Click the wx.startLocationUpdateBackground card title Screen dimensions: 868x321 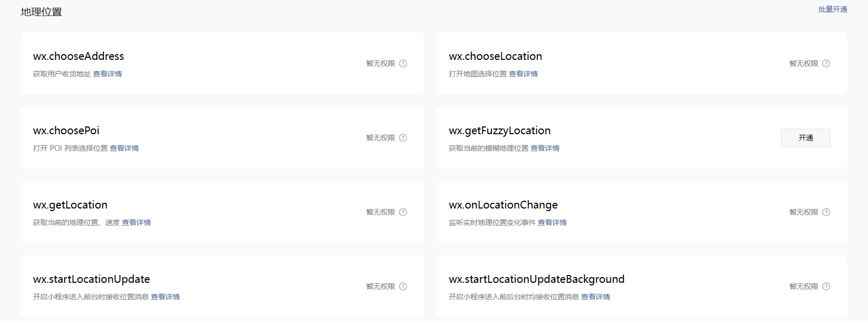(536, 279)
